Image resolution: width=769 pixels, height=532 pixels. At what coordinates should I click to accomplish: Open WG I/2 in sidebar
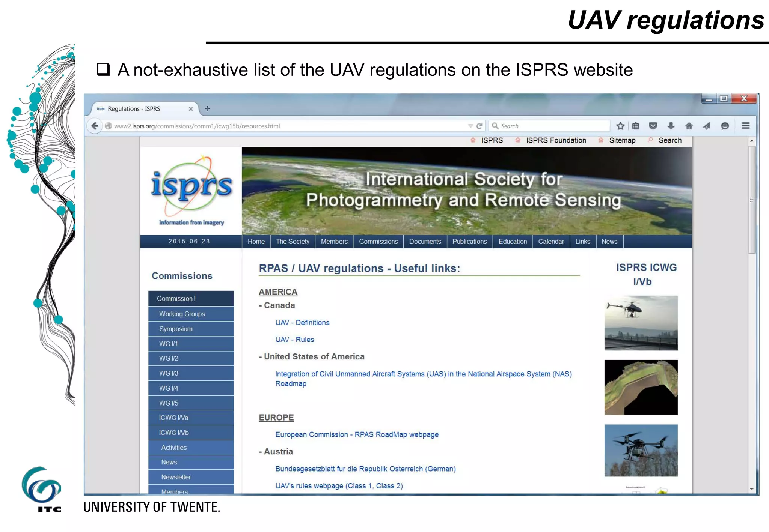click(x=191, y=359)
